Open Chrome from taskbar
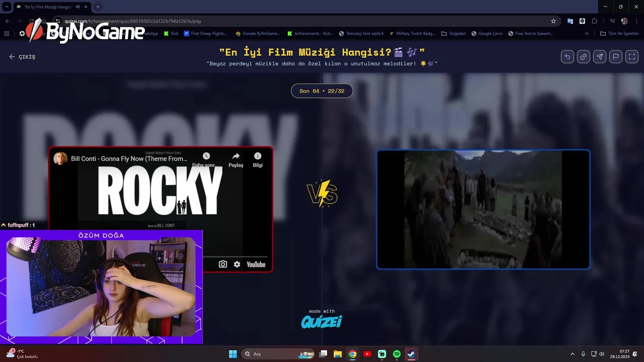The image size is (644, 362). click(353, 354)
